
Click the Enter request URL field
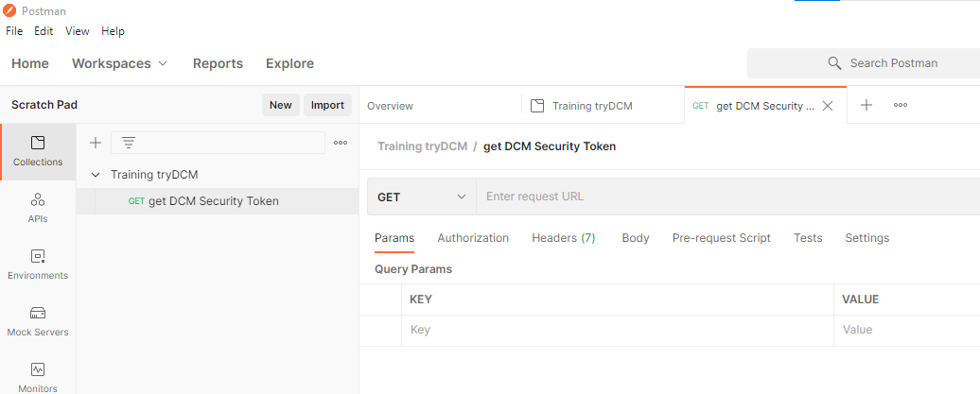click(728, 197)
